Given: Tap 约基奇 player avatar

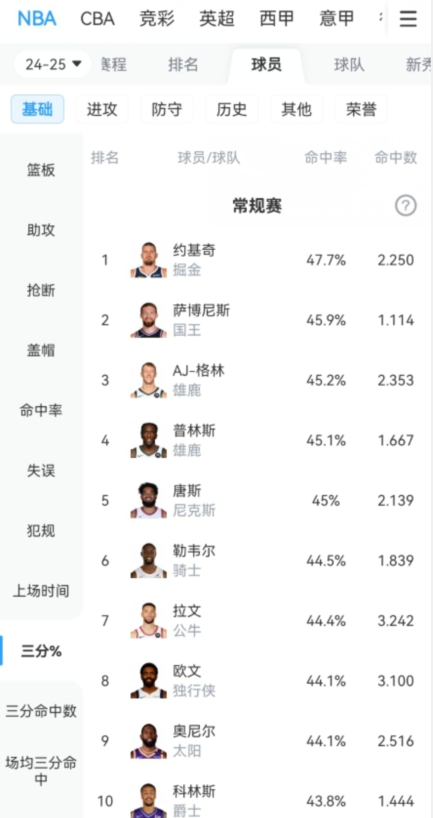Looking at the screenshot, I should click(149, 259).
